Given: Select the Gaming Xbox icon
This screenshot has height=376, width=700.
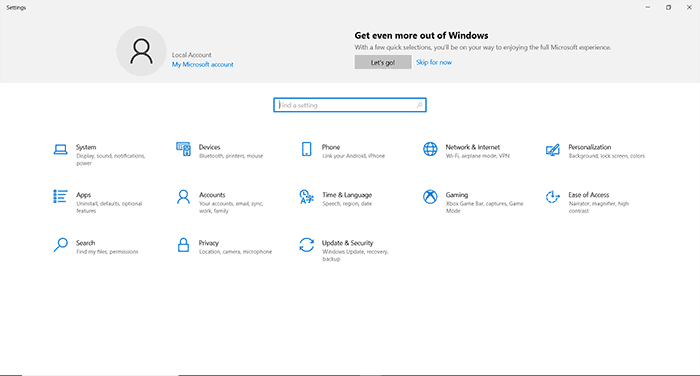Looking at the screenshot, I should (430, 197).
